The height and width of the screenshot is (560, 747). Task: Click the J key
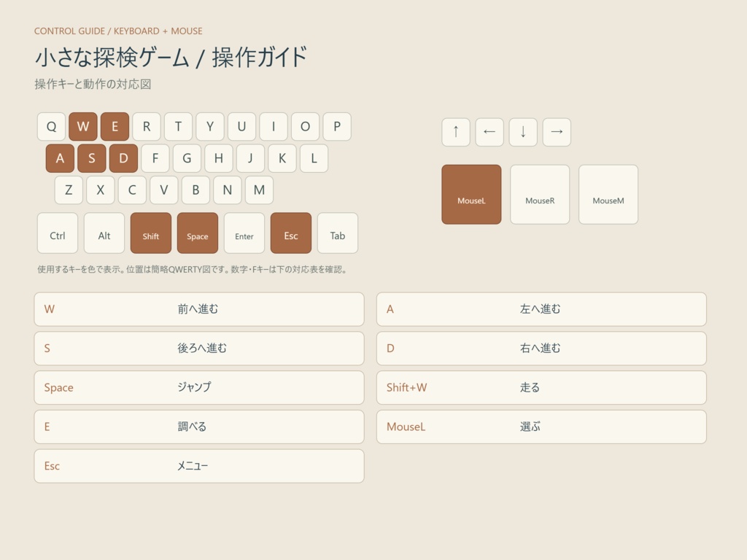pos(250,158)
